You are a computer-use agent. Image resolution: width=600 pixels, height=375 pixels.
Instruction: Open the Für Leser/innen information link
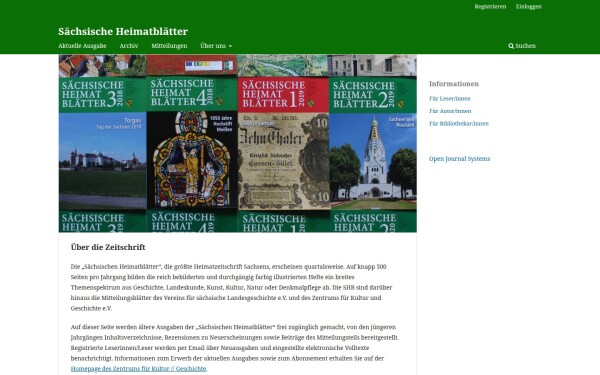coord(450,99)
